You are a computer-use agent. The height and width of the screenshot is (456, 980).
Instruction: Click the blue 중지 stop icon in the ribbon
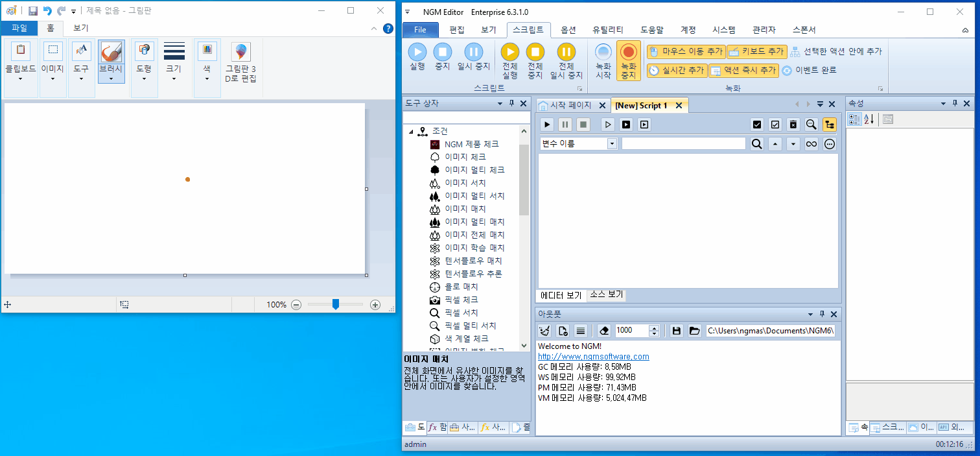click(x=442, y=52)
